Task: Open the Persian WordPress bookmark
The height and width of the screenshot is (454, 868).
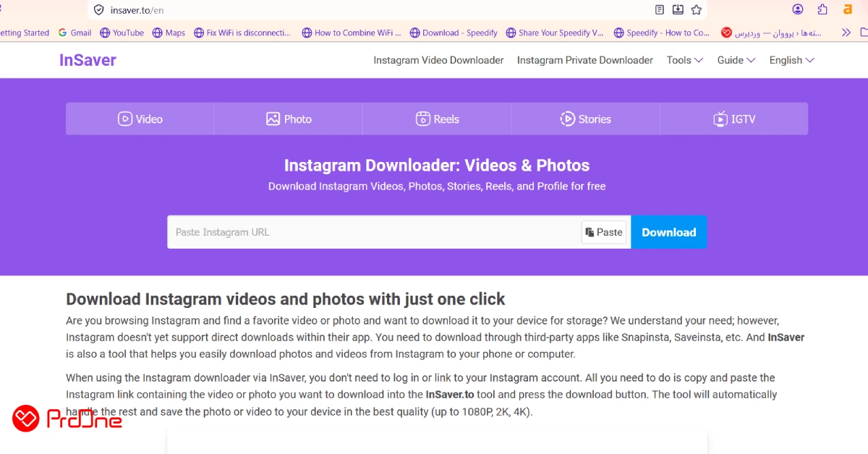Action: tap(773, 33)
